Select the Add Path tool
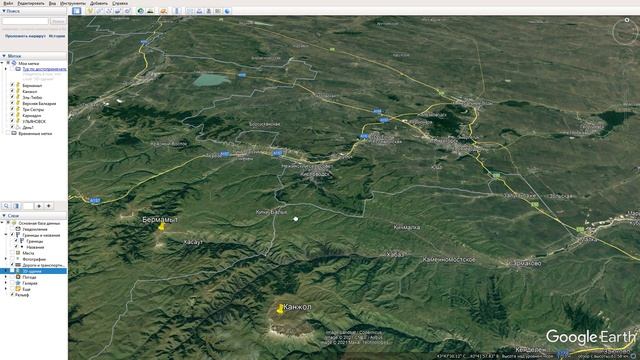Screen dimensions: 640x360 [x=109, y=11]
